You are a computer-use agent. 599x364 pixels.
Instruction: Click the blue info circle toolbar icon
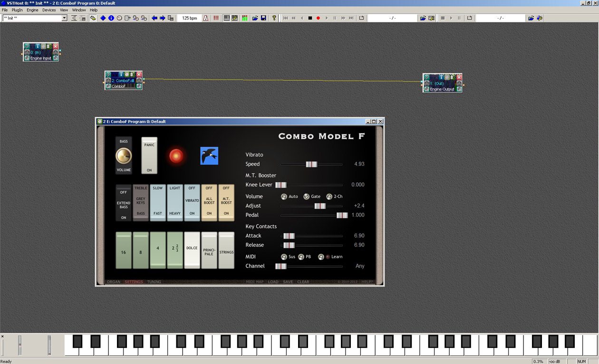click(x=111, y=18)
